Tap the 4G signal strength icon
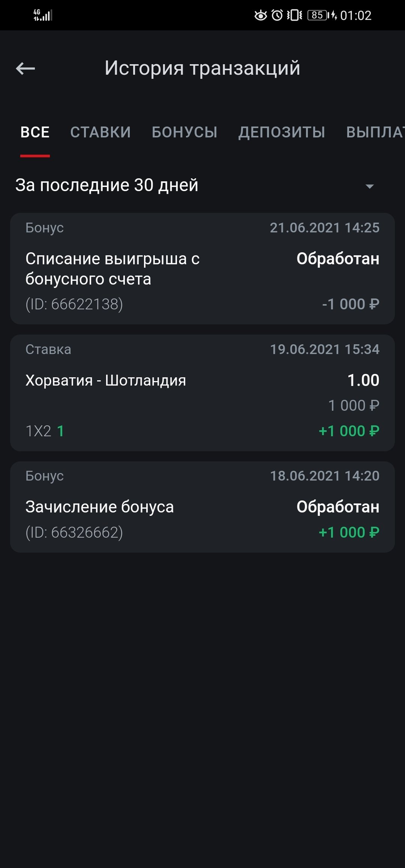The width and height of the screenshot is (405, 868). 43,15
